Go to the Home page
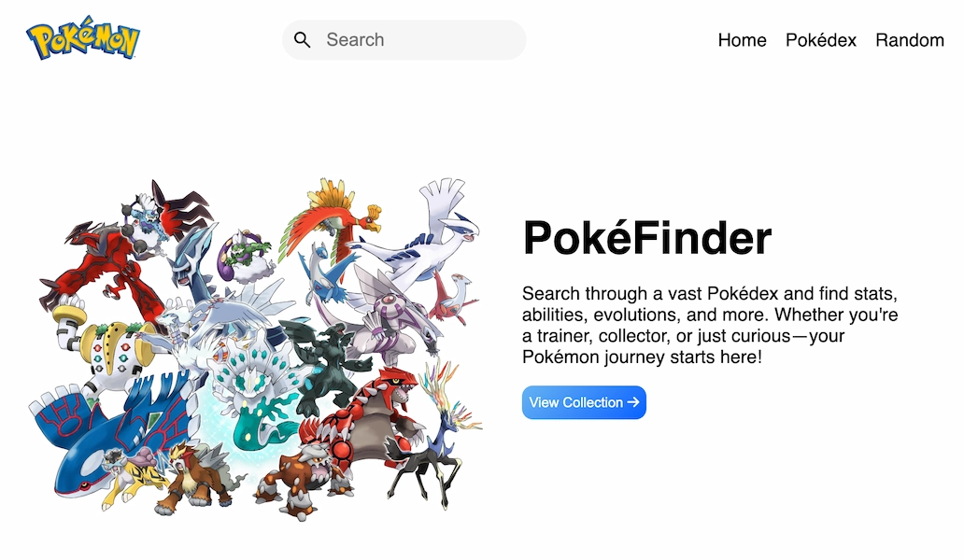 tap(742, 40)
